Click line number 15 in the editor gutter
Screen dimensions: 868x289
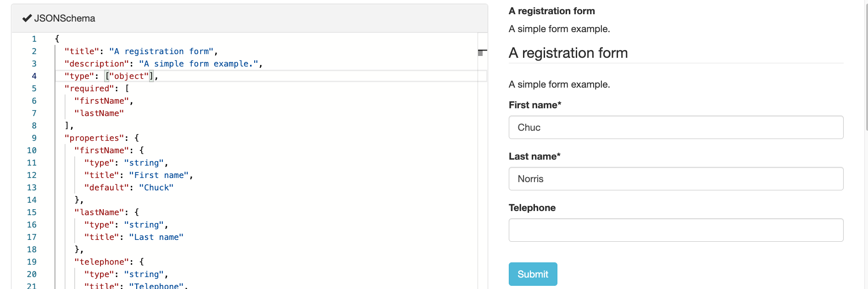pos(32,212)
